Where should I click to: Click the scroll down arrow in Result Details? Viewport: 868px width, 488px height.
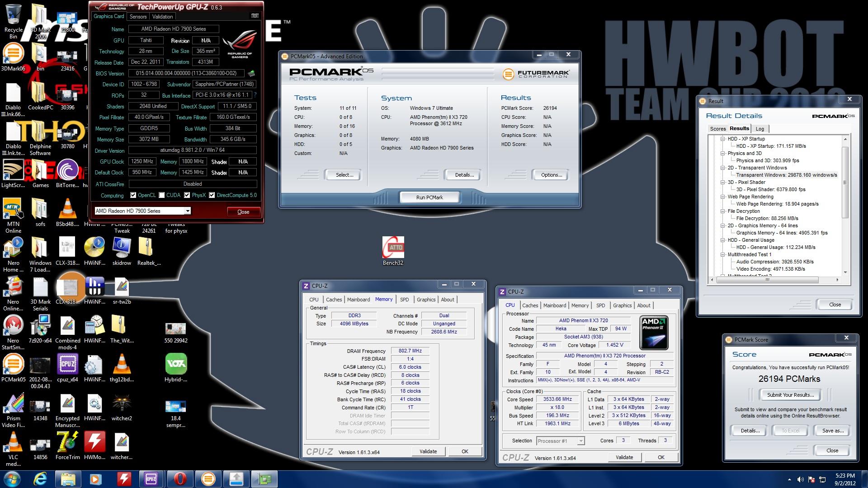point(845,272)
